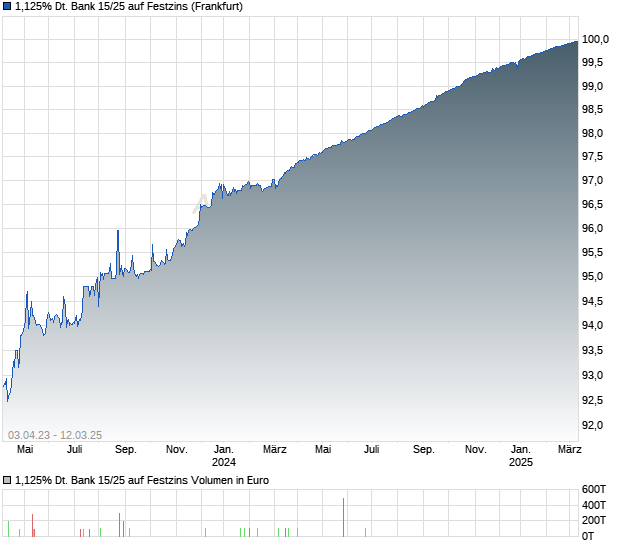
Task: Click the '95,5' price axis label
Action: (592, 252)
